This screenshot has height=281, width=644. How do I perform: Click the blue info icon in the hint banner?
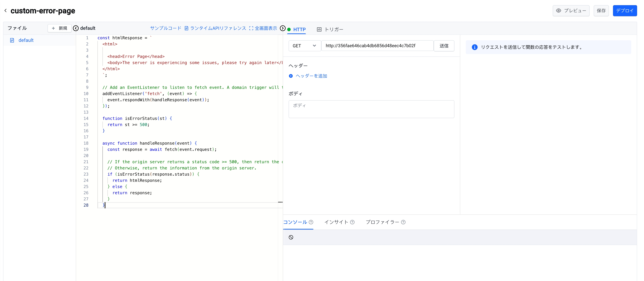[475, 47]
